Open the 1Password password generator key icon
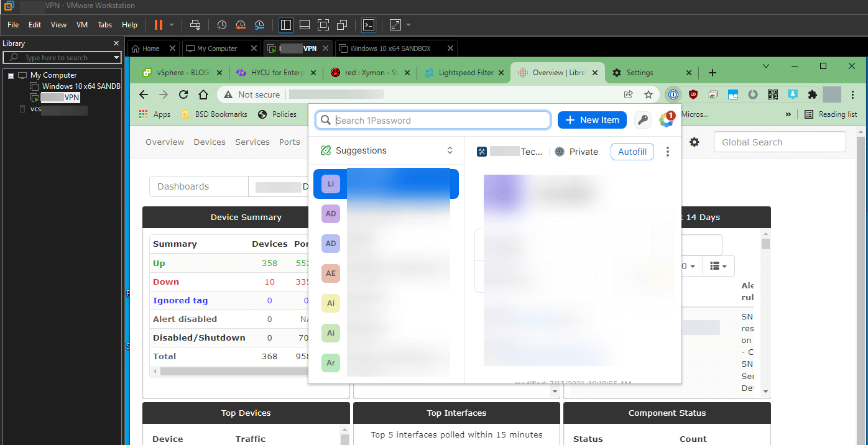 click(643, 119)
